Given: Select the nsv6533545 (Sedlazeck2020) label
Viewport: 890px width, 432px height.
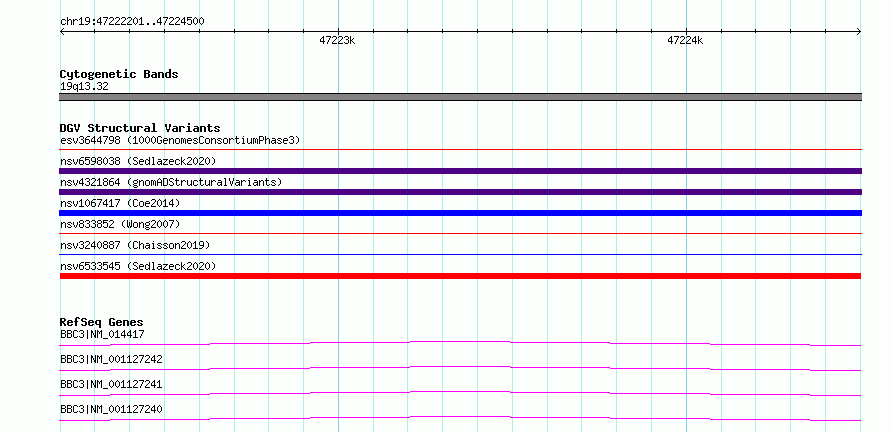Looking at the screenshot, I should point(138,266).
